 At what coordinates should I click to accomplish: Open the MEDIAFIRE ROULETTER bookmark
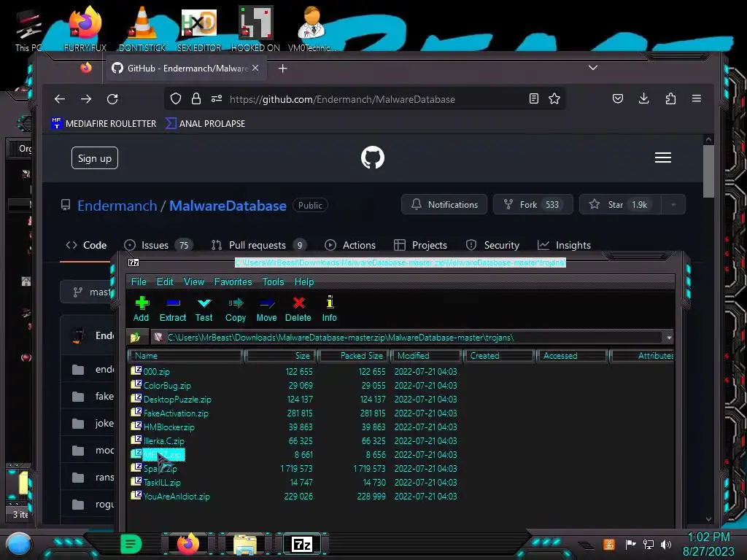coord(104,123)
